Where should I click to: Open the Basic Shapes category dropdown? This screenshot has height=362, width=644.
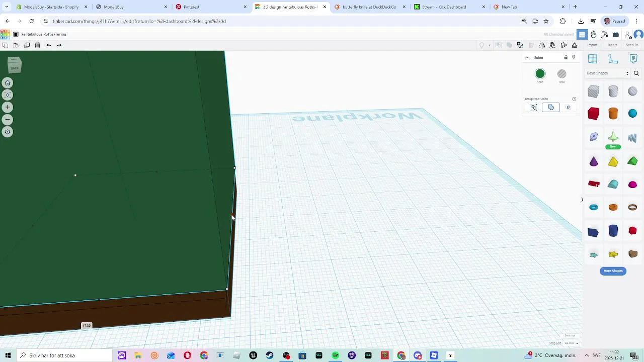pyautogui.click(x=608, y=73)
